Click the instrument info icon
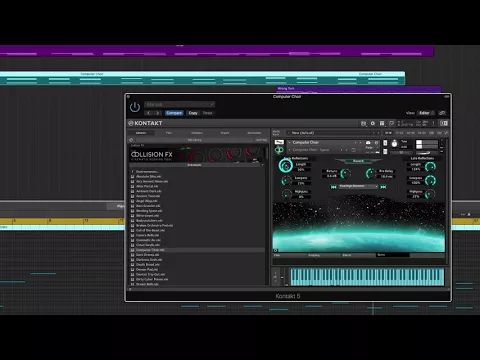The height and width of the screenshot is (360, 480). click(x=376, y=143)
